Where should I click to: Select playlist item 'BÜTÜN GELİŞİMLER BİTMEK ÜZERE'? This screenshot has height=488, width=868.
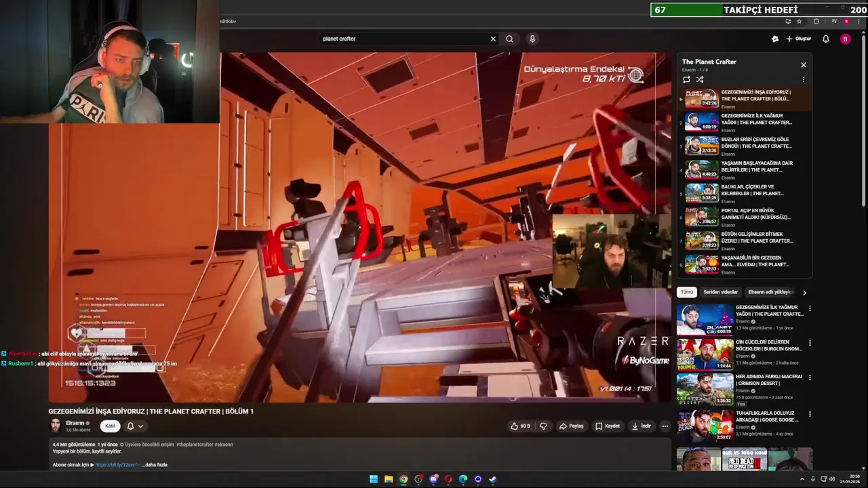pos(745,241)
